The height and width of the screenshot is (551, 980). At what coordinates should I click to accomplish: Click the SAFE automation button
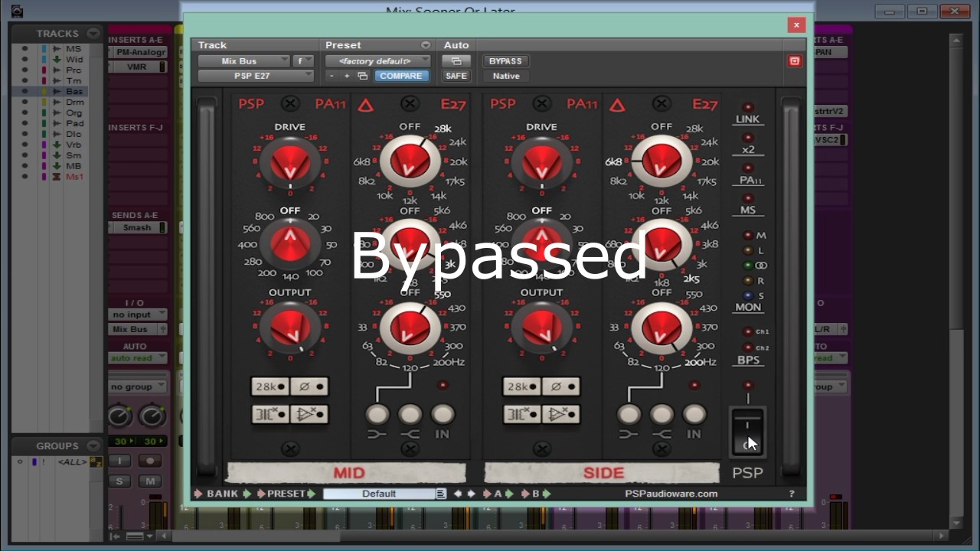click(x=456, y=76)
